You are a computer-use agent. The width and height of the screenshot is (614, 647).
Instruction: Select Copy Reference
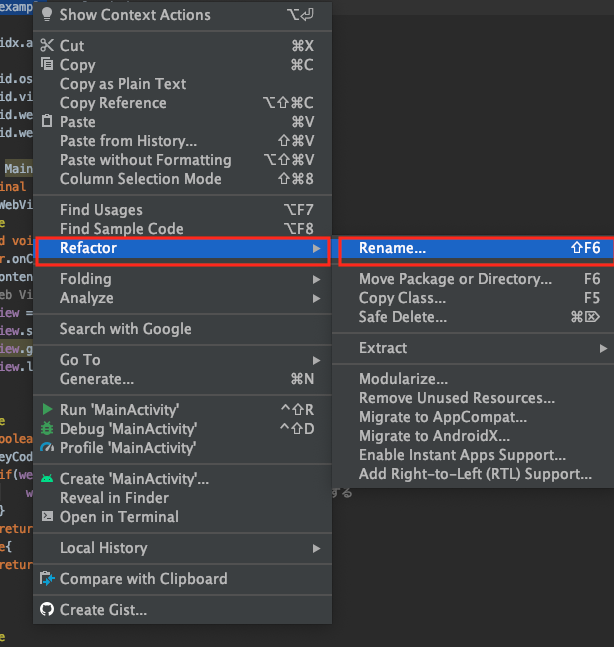(182, 103)
